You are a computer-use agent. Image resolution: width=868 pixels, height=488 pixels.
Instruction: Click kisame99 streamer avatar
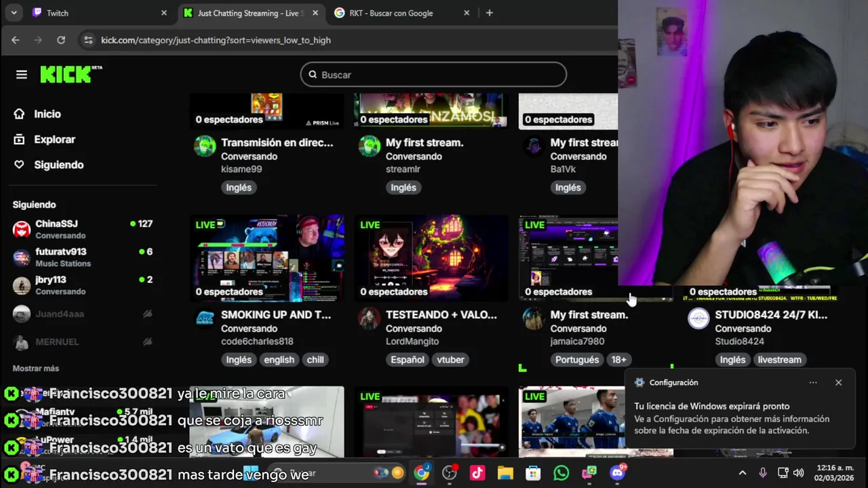pos(205,146)
